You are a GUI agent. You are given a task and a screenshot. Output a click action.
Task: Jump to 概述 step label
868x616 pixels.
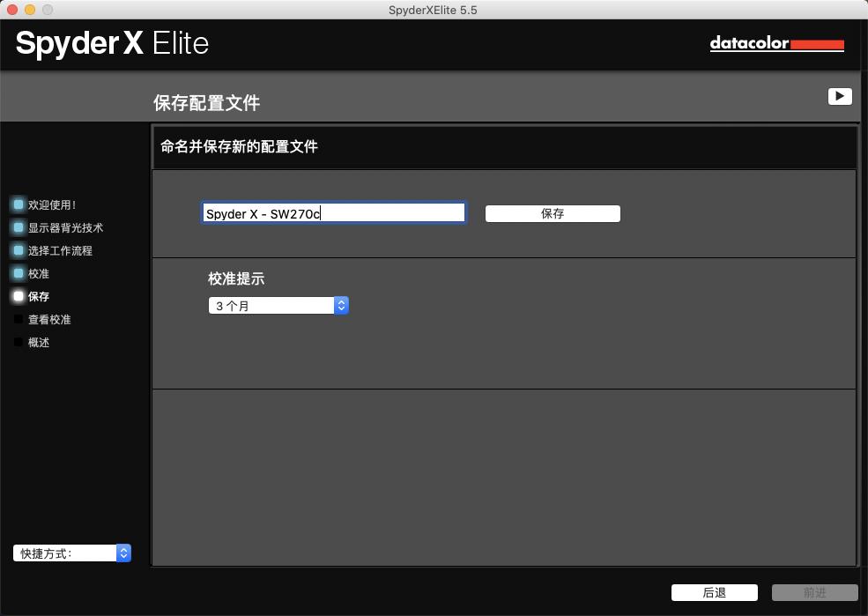39,343
